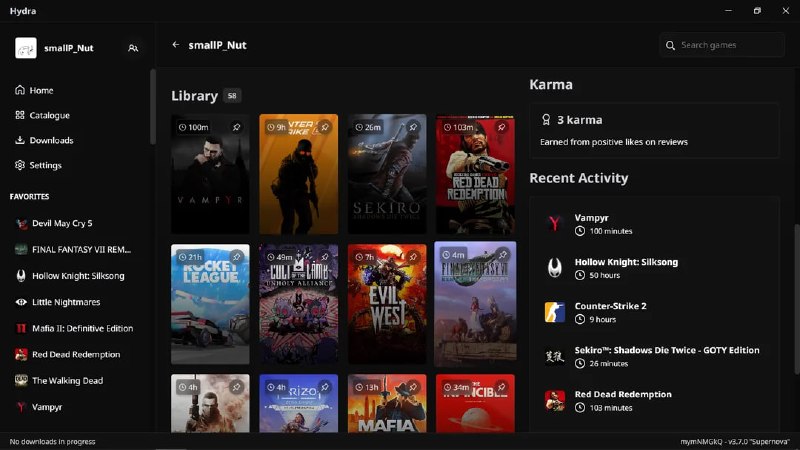
Task: Pin the Sekiro game card
Action: click(x=413, y=127)
